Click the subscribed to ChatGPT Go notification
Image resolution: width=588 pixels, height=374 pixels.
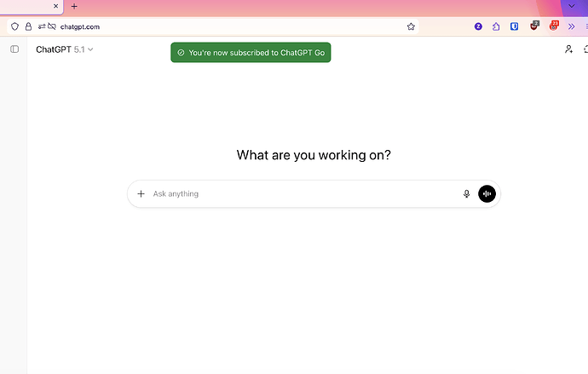point(251,53)
